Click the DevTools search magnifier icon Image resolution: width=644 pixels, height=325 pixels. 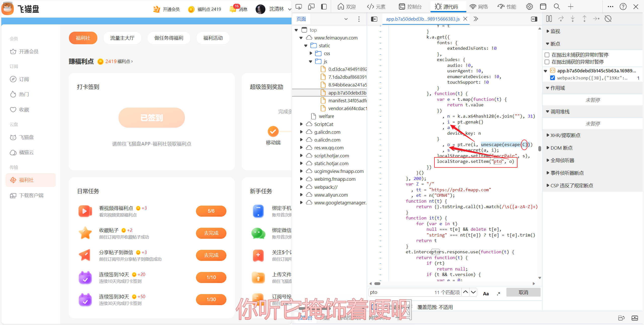(557, 7)
